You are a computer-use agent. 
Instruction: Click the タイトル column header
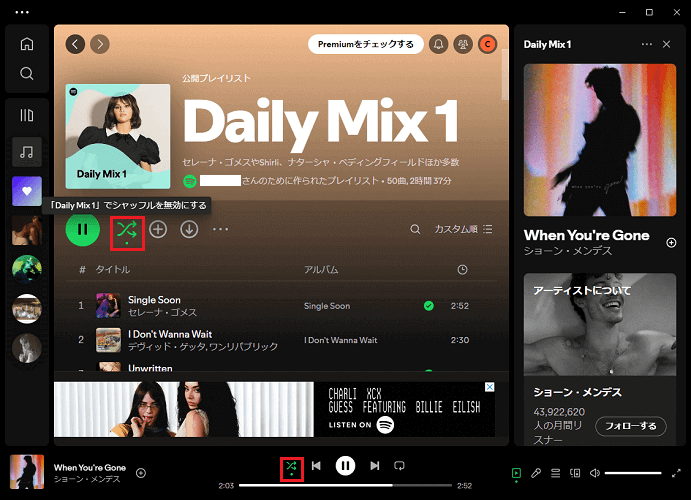click(113, 269)
